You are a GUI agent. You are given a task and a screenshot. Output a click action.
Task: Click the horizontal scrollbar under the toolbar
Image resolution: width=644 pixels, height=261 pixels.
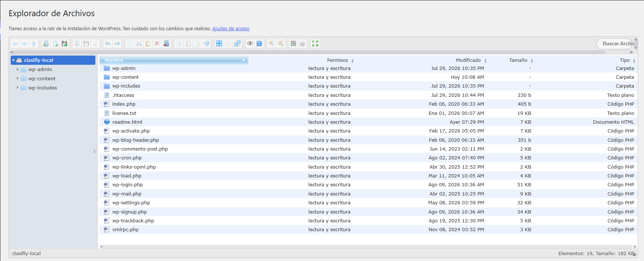[x=309, y=52]
